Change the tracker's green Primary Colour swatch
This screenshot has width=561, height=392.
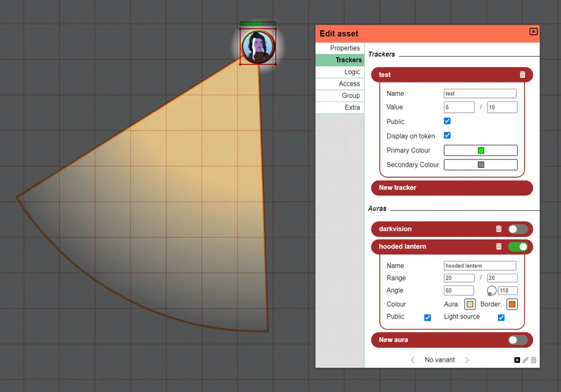480,150
